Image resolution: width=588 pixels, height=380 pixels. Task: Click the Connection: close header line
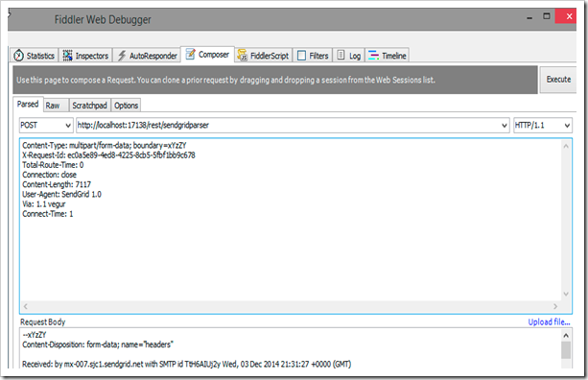49,175
